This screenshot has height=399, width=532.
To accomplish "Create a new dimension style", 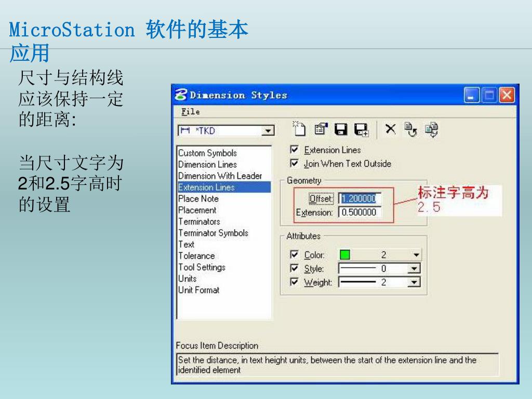I will pos(299,129).
